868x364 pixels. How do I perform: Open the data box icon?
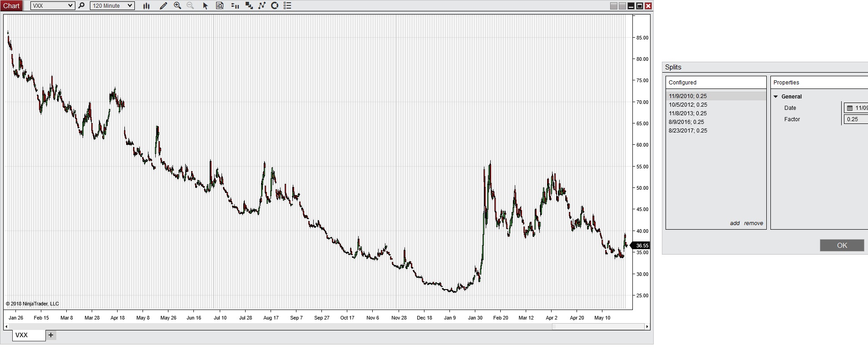220,5
